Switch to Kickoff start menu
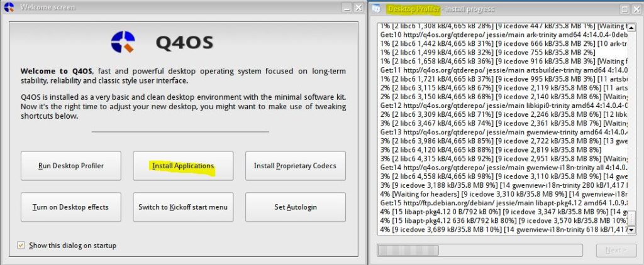This screenshot has width=644, height=265. click(183, 207)
